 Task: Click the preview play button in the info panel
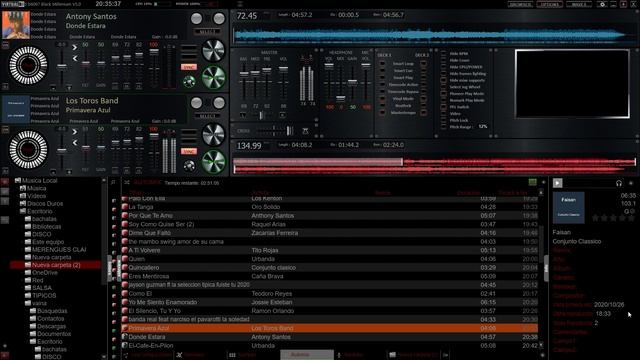pos(558,183)
